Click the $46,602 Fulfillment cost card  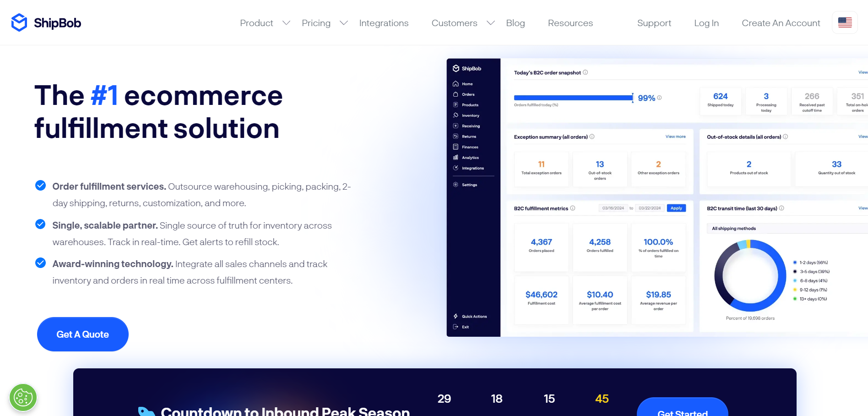(542, 300)
